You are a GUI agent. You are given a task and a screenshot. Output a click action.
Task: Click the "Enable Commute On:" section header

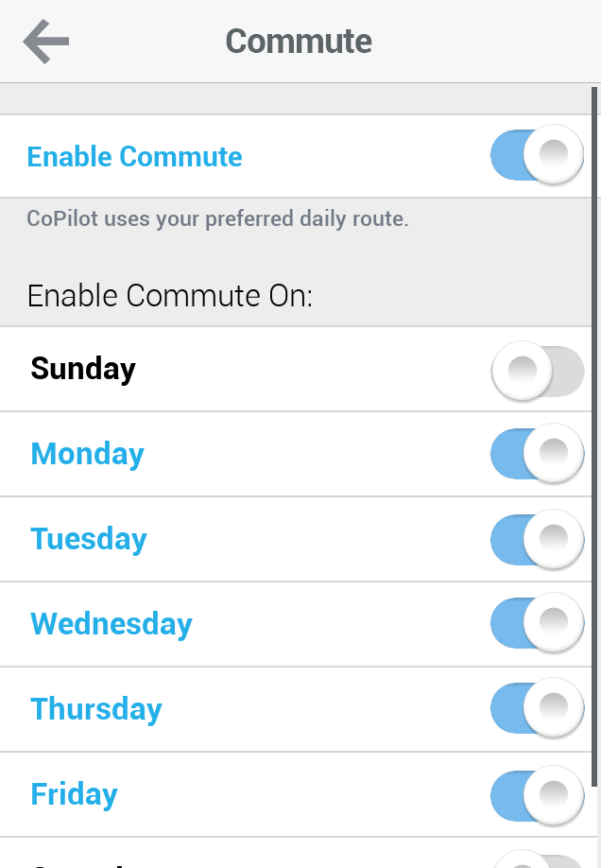[x=170, y=296]
